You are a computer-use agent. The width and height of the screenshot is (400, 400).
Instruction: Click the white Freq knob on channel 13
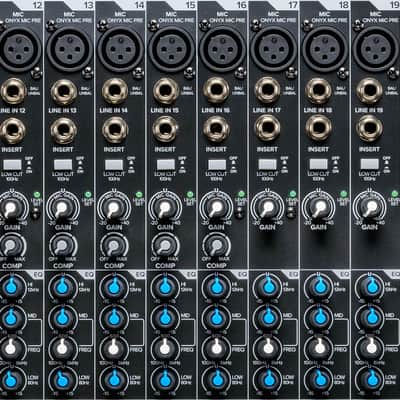point(63,348)
